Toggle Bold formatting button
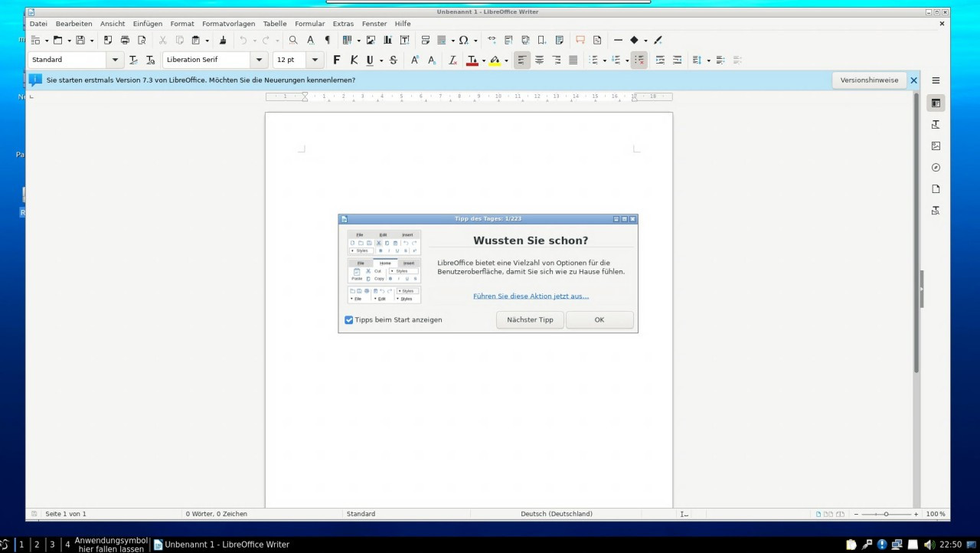Viewport: 980px width, 553px height. click(336, 60)
